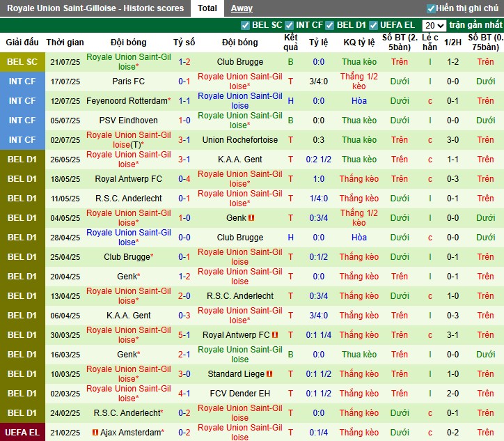Click red card icon next to Royal Antwerp FC on 30/03/25
Viewport: 504px width, 441px height.
(275, 335)
